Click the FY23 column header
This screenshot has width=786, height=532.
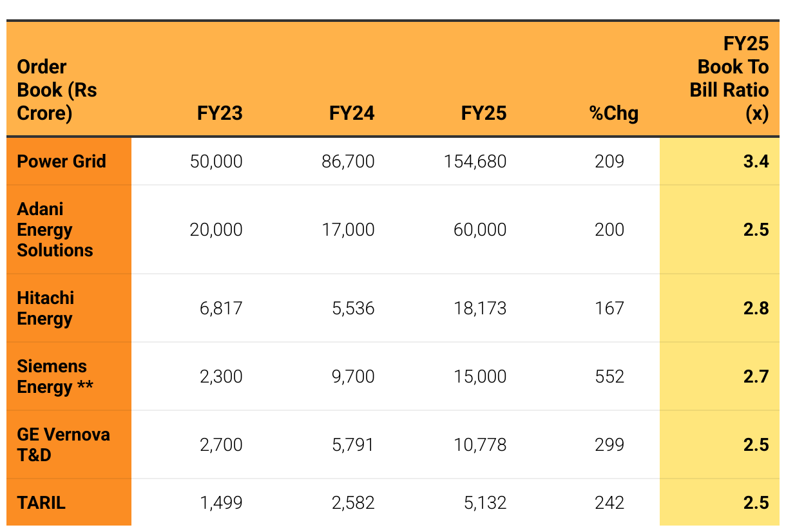point(220,113)
